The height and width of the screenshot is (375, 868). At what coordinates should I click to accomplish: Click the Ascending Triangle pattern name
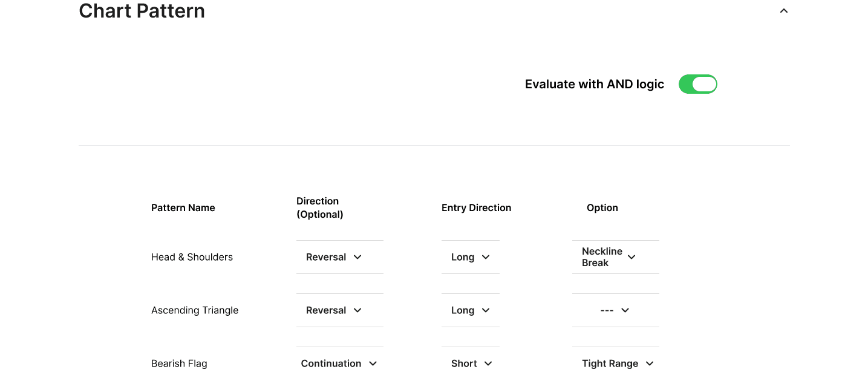195,310
